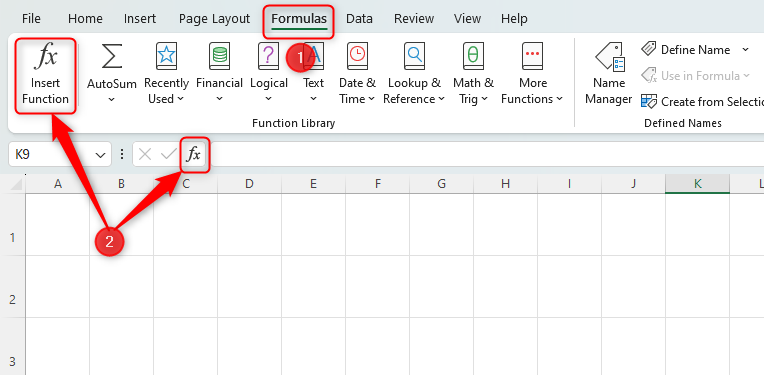Image resolution: width=764 pixels, height=375 pixels.
Task: Open Recently Used functions star icon
Action: point(167,56)
